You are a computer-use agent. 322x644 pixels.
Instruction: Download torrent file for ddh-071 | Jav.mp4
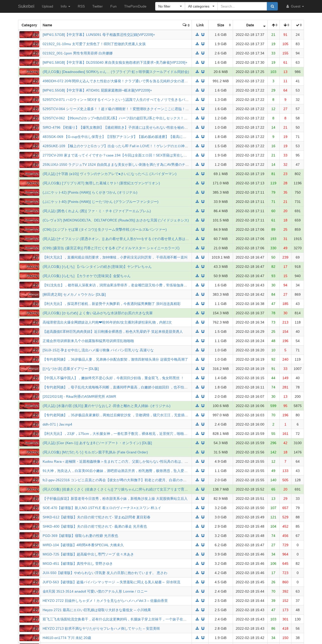[x=197, y=424]
